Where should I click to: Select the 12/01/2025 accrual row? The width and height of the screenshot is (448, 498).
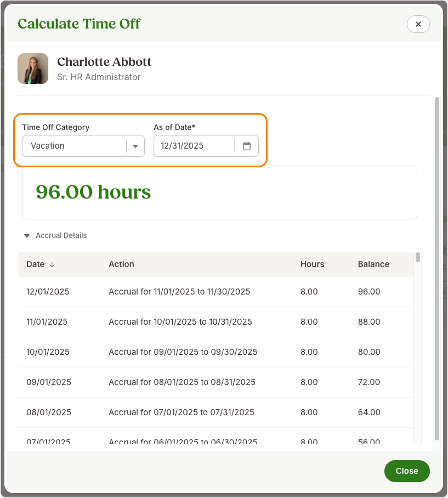216,292
